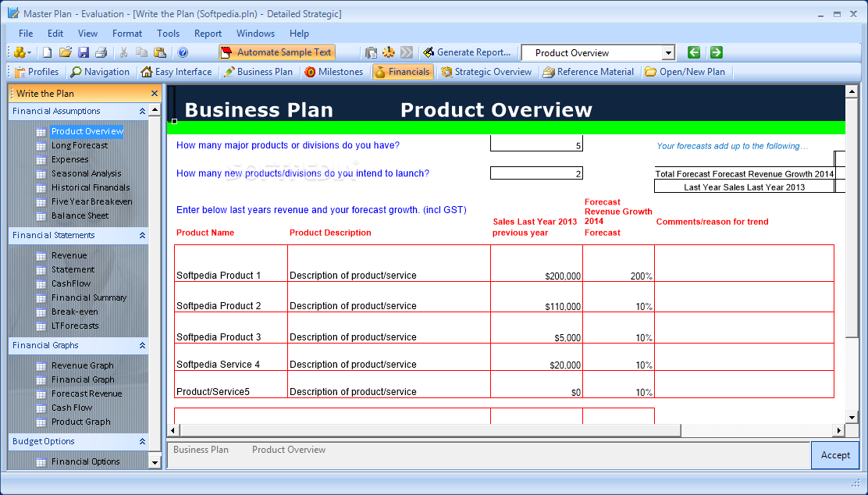The height and width of the screenshot is (495, 868).
Task: Create a new blank document
Action: pyautogui.click(x=47, y=52)
